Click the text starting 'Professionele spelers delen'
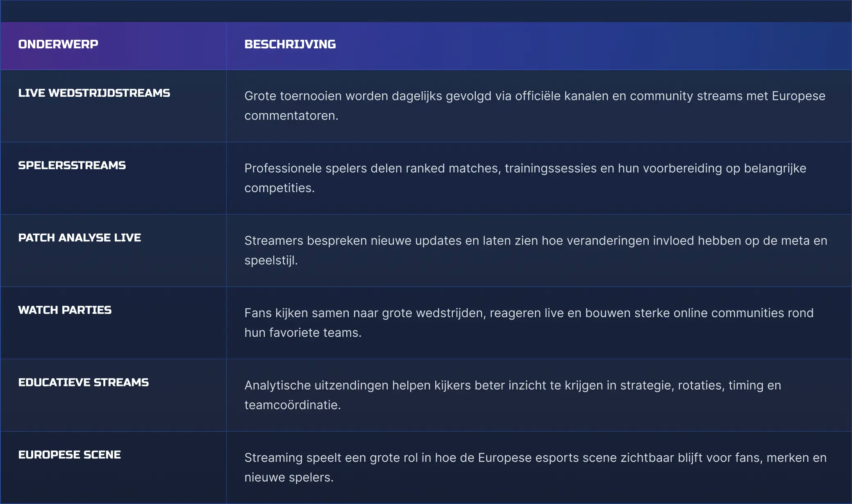The width and height of the screenshot is (852, 504). 525,168
